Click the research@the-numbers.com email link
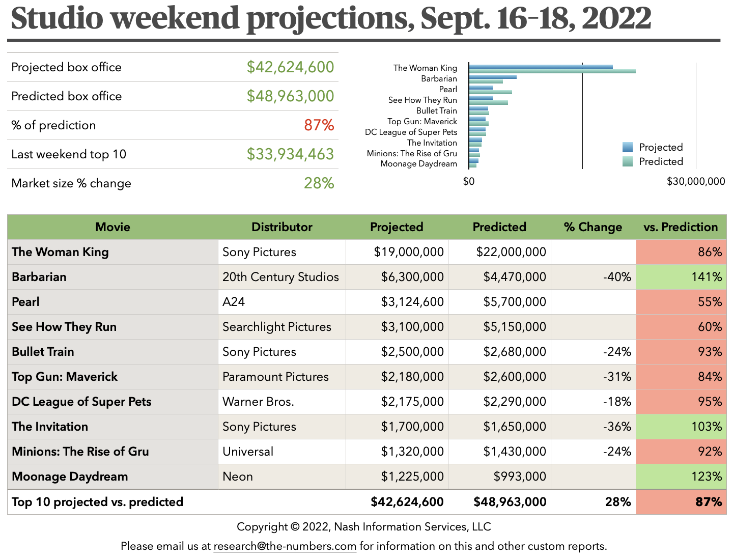 point(285,546)
